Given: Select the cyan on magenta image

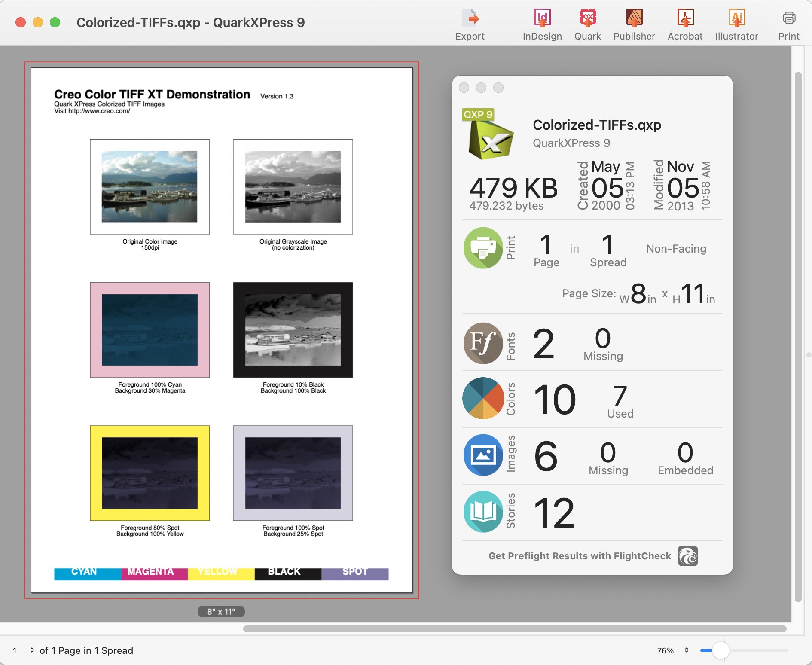Looking at the screenshot, I should coord(150,330).
